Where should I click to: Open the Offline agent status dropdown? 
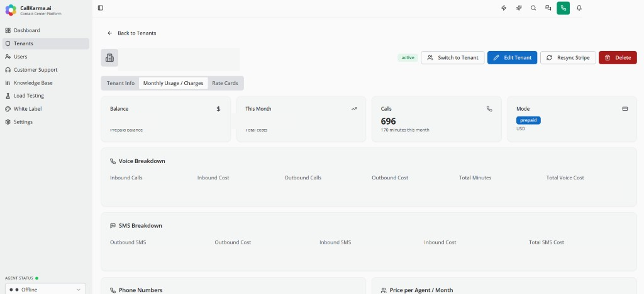click(45, 290)
